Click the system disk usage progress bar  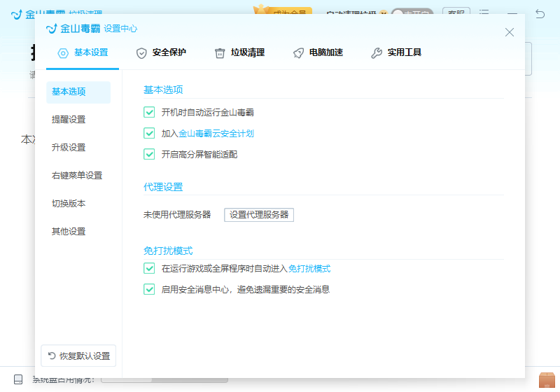coord(164,380)
